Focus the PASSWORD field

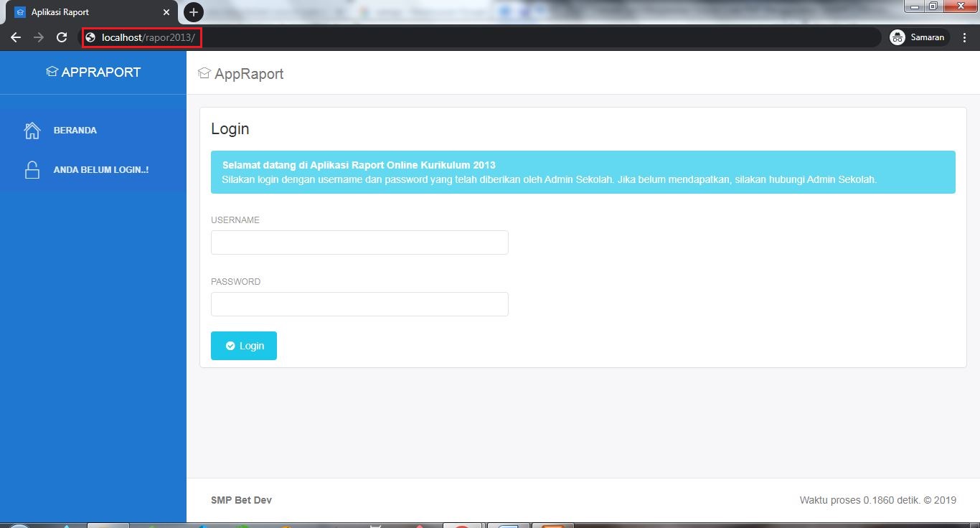359,304
